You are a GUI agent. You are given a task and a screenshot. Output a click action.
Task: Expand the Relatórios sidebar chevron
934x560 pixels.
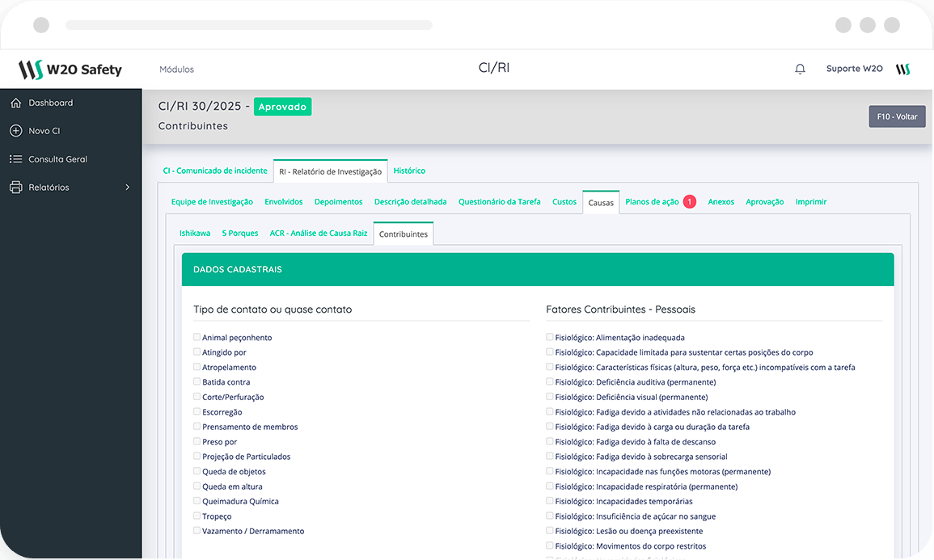coord(127,187)
